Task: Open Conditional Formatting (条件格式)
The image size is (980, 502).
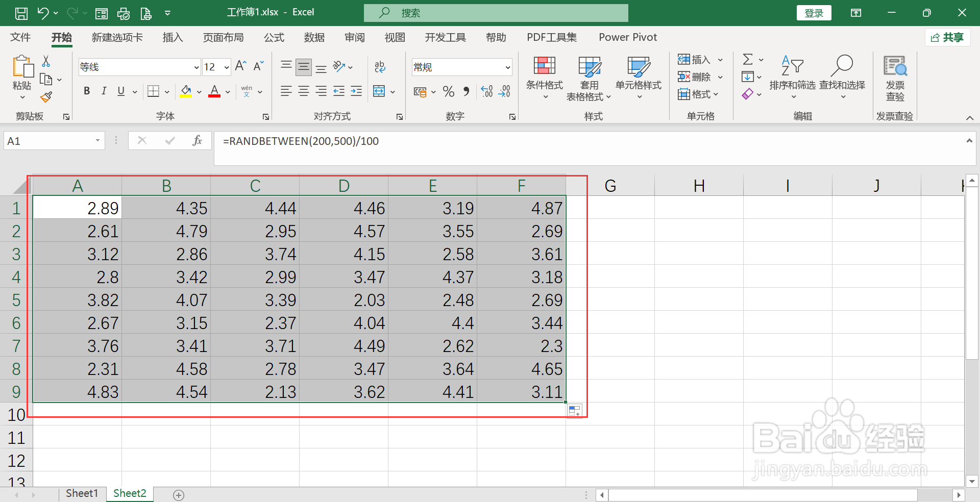Action: pyautogui.click(x=545, y=78)
